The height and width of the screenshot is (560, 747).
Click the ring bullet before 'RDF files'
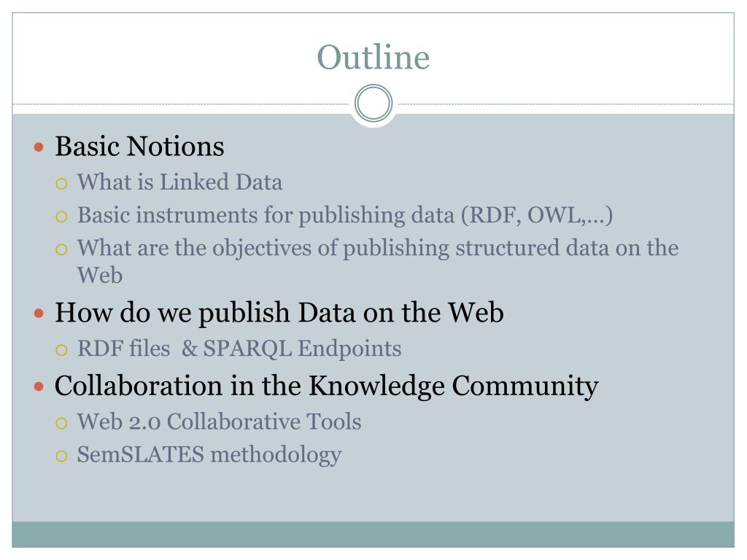[61, 351]
